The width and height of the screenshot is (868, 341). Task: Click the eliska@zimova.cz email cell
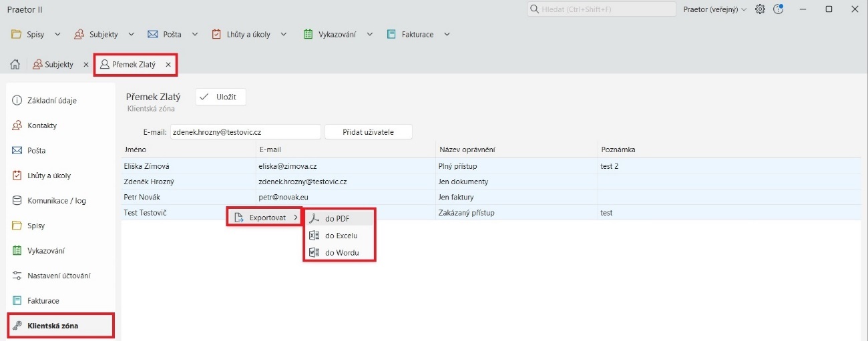pos(346,166)
